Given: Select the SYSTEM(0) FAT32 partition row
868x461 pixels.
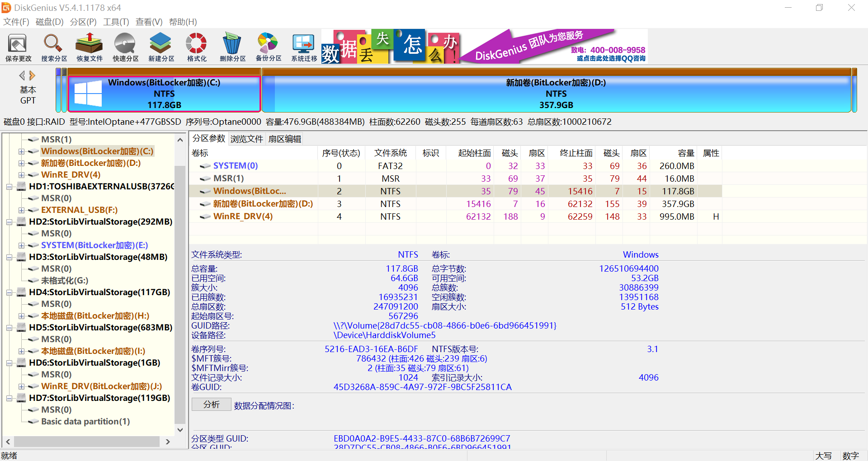Looking at the screenshot, I should [235, 165].
